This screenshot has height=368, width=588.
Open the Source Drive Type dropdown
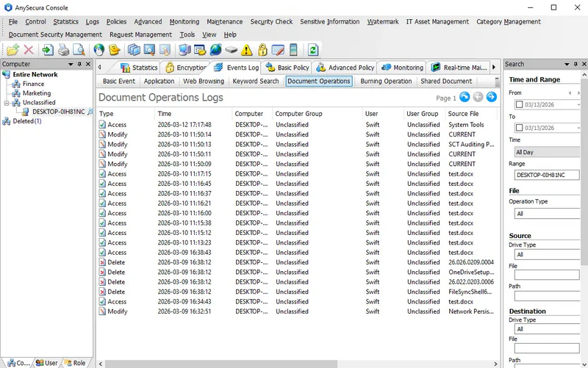click(x=547, y=254)
